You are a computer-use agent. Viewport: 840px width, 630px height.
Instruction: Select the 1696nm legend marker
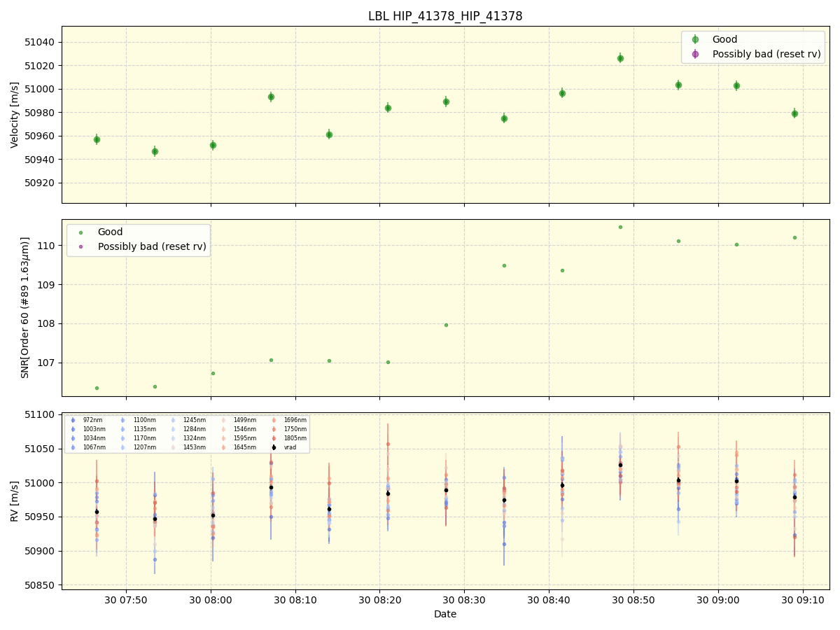pos(274,419)
